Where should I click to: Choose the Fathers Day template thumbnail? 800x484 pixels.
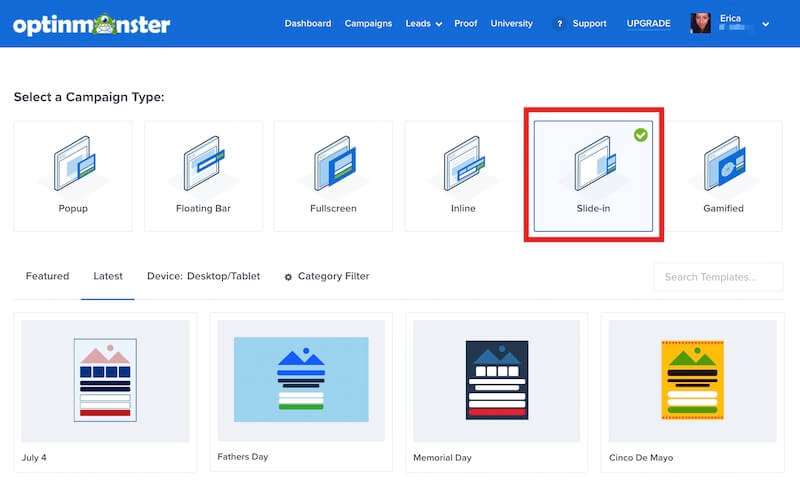[301, 380]
